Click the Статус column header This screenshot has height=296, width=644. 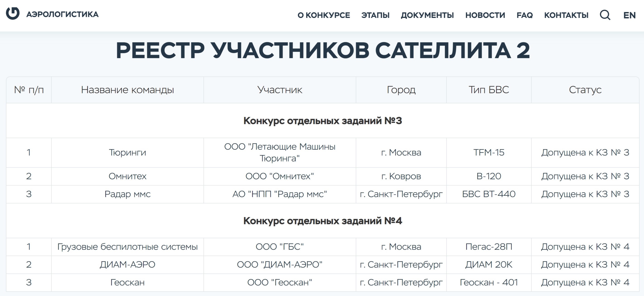click(x=585, y=90)
